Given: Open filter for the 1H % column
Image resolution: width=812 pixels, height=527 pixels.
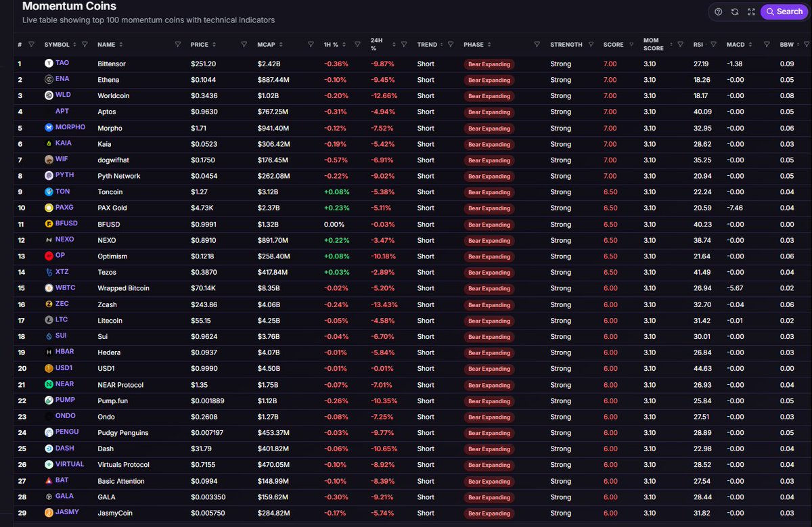Looking at the screenshot, I should [357, 45].
